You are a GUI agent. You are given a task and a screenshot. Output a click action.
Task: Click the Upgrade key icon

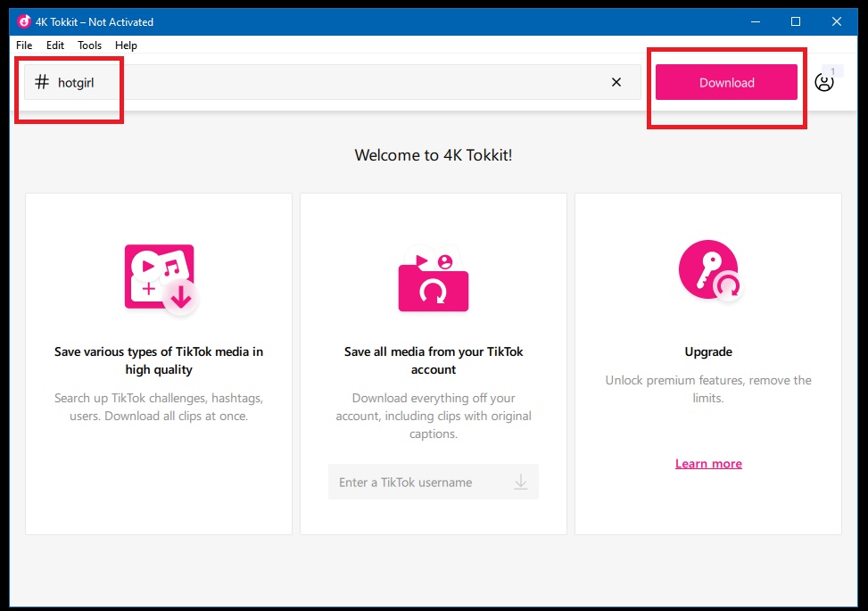click(x=707, y=269)
